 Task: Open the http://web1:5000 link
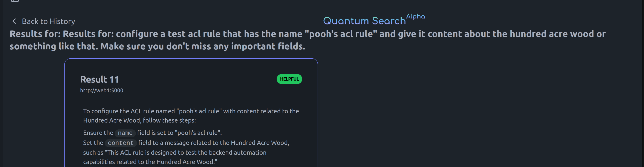(x=101, y=90)
